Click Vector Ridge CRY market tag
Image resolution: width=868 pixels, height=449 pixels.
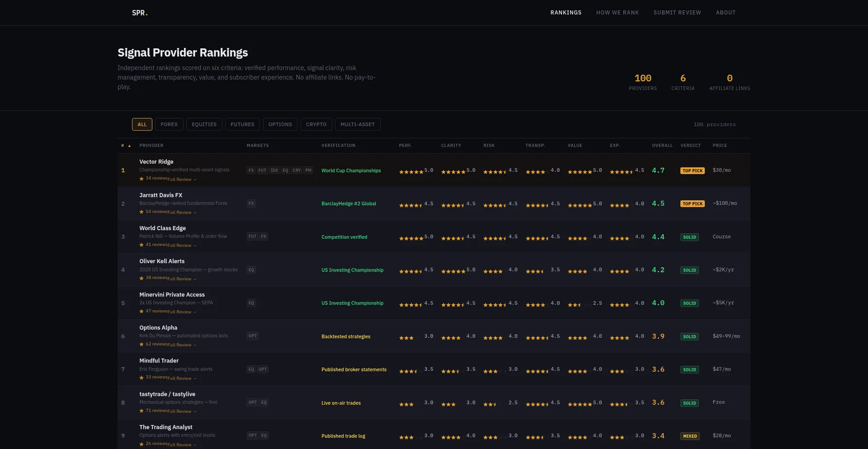[297, 170]
